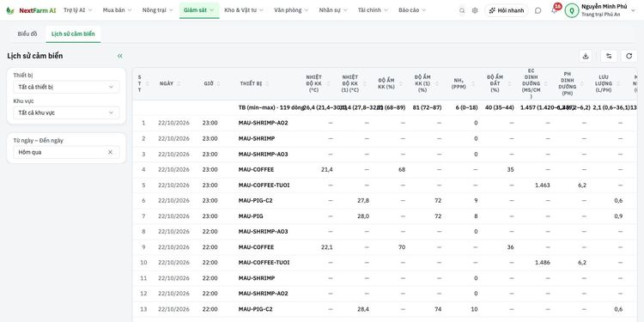Click the 1.486 EC value
This screenshot has height=322, width=644.
coord(543,263)
